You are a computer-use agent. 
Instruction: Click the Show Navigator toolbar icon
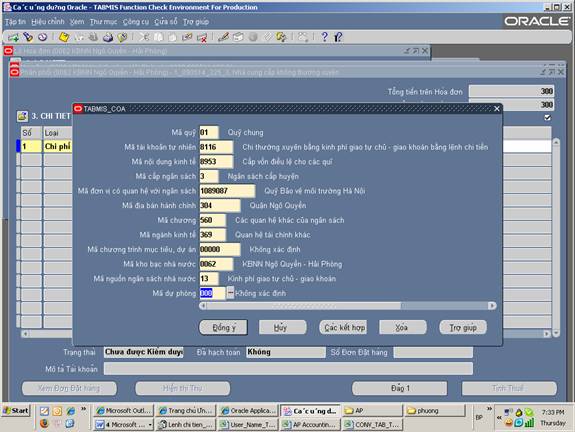[43, 37]
